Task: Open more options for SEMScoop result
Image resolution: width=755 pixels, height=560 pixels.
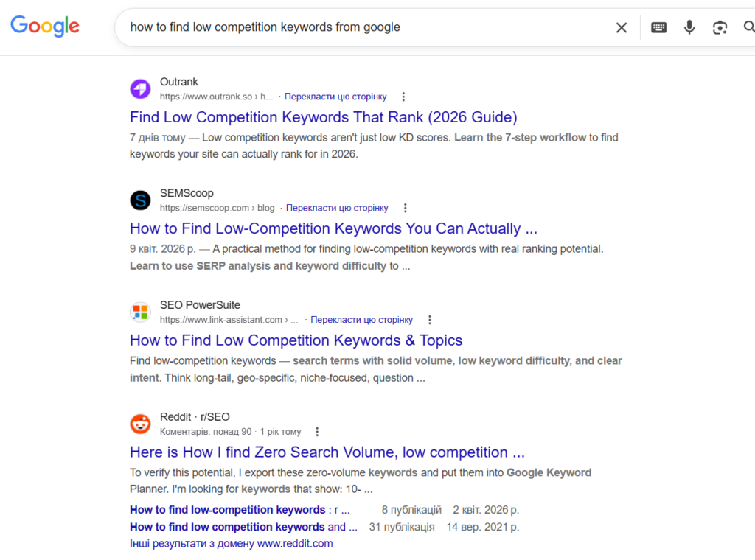Action: 405,208
